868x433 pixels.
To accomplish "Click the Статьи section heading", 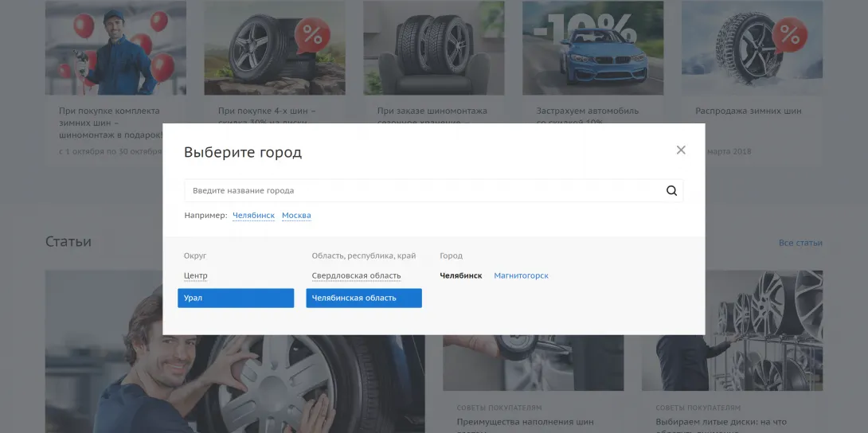I will 68,242.
